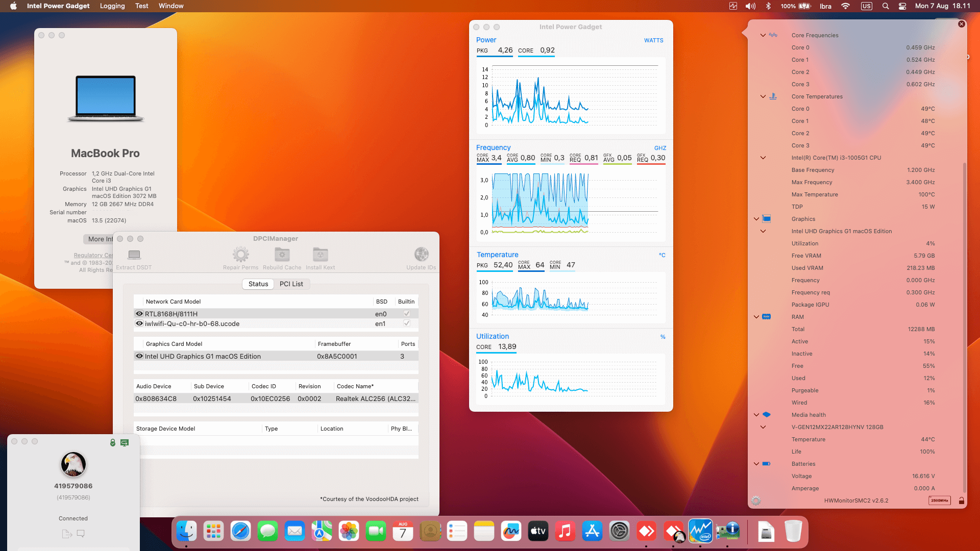Click the GHZ unit label in Frequency panel

[660, 148]
